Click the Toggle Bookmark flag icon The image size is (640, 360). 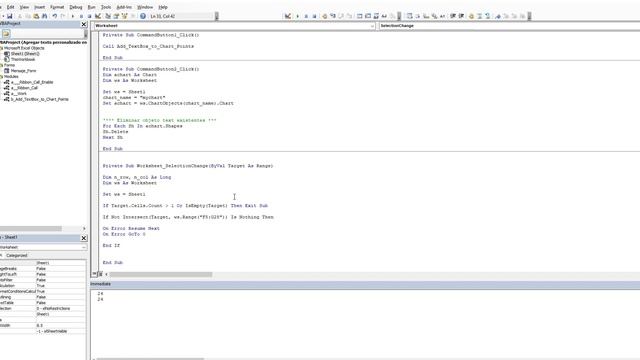498,16
